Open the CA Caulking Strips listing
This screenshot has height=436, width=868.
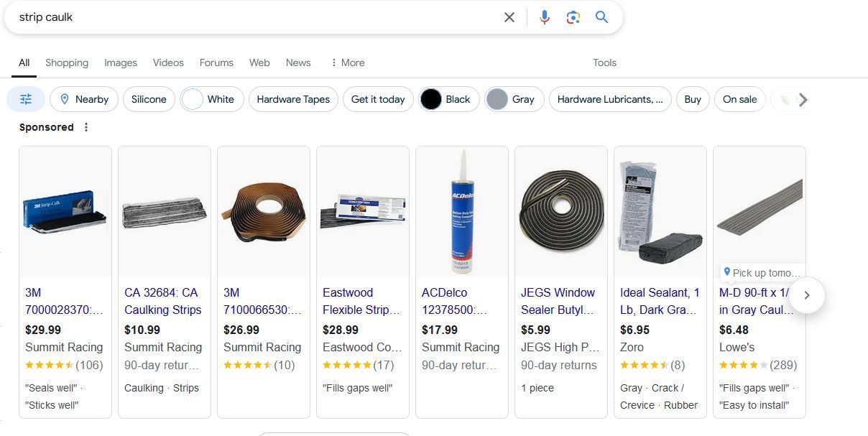point(163,302)
